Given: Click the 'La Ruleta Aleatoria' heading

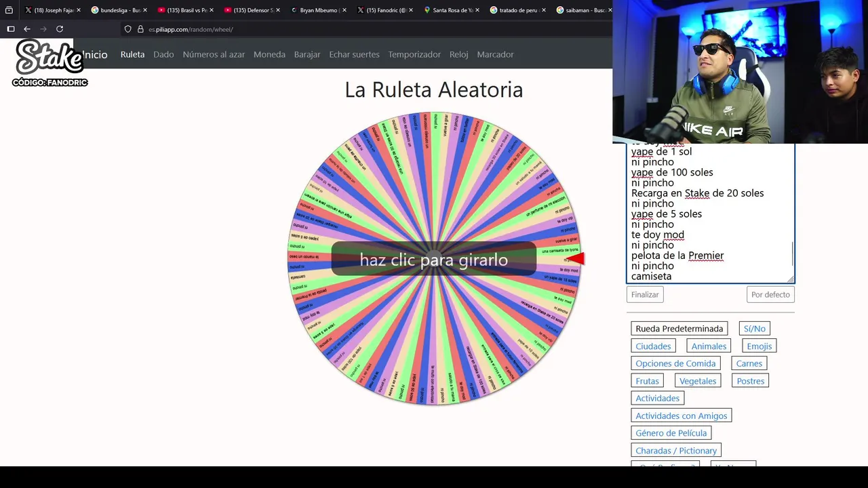Looking at the screenshot, I should click(434, 89).
